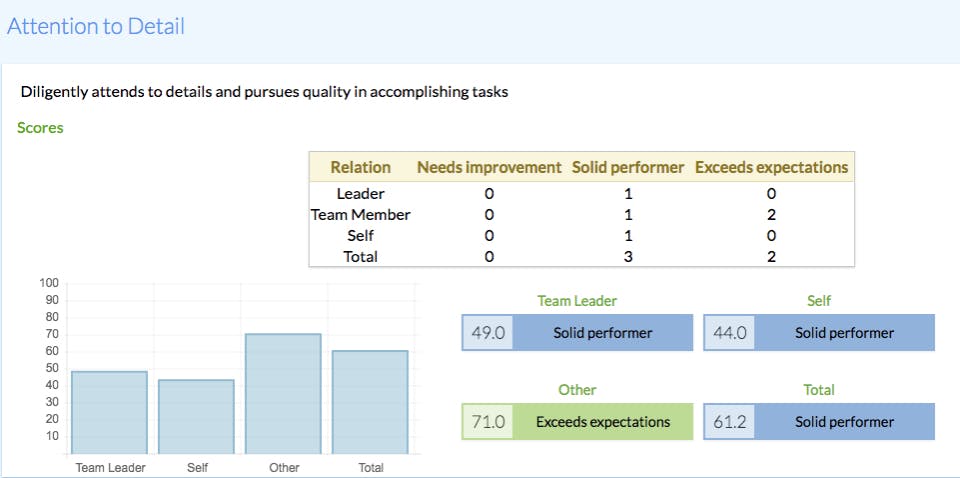
Task: Click the green Exceeds expectations badge
Action: pos(603,422)
